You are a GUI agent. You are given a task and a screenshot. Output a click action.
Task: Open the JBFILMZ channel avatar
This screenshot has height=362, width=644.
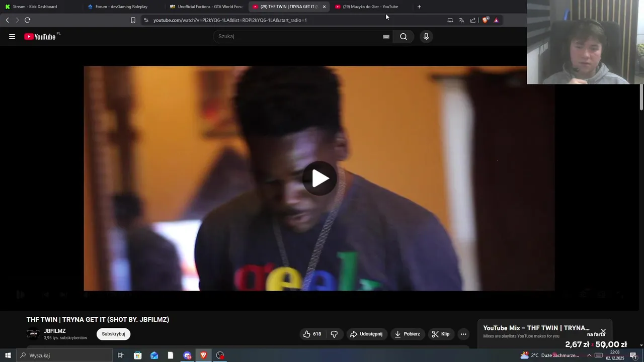(x=33, y=334)
